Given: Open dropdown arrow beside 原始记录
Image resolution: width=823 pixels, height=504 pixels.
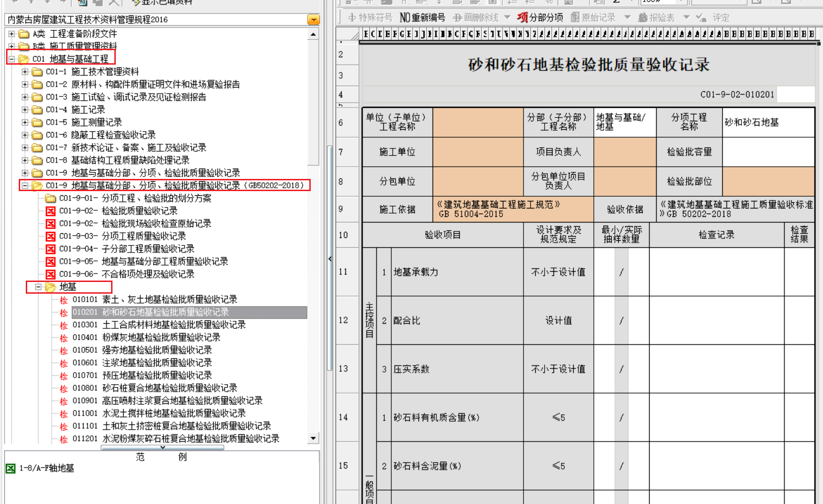Looking at the screenshot, I should [628, 17].
